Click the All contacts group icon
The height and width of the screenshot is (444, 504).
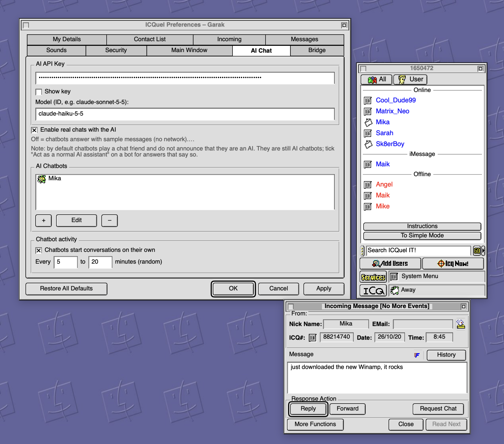(372, 80)
